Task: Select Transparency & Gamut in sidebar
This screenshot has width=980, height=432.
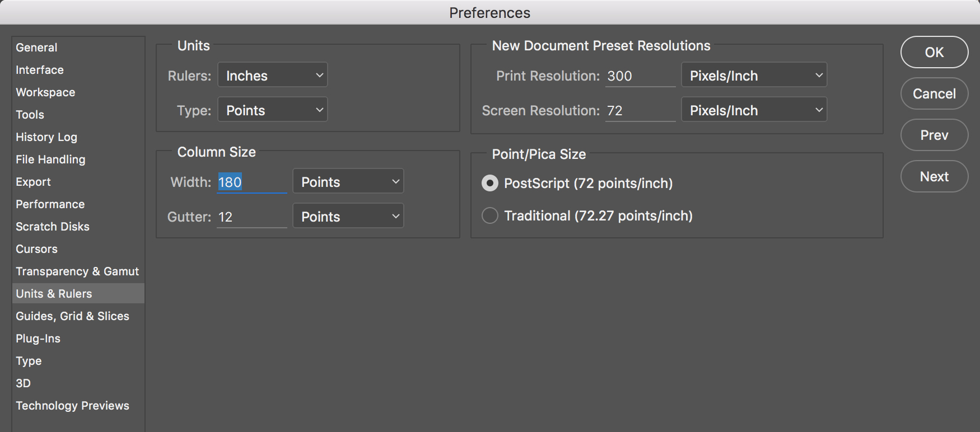Action: [x=77, y=271]
